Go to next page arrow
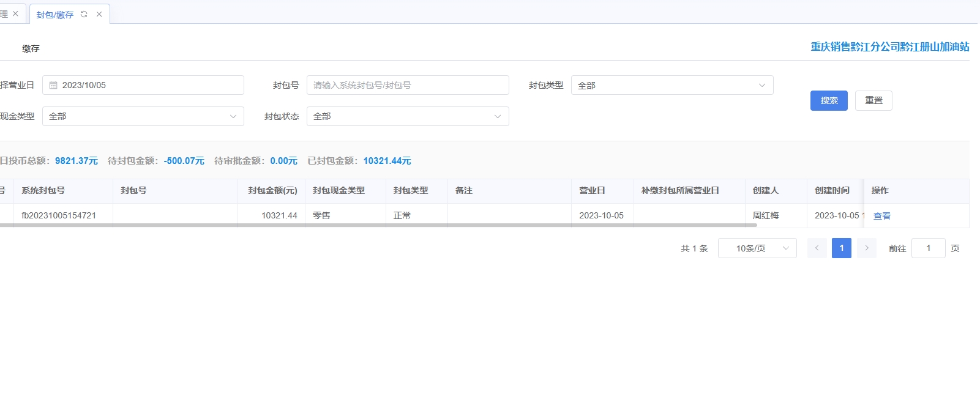 pos(866,248)
